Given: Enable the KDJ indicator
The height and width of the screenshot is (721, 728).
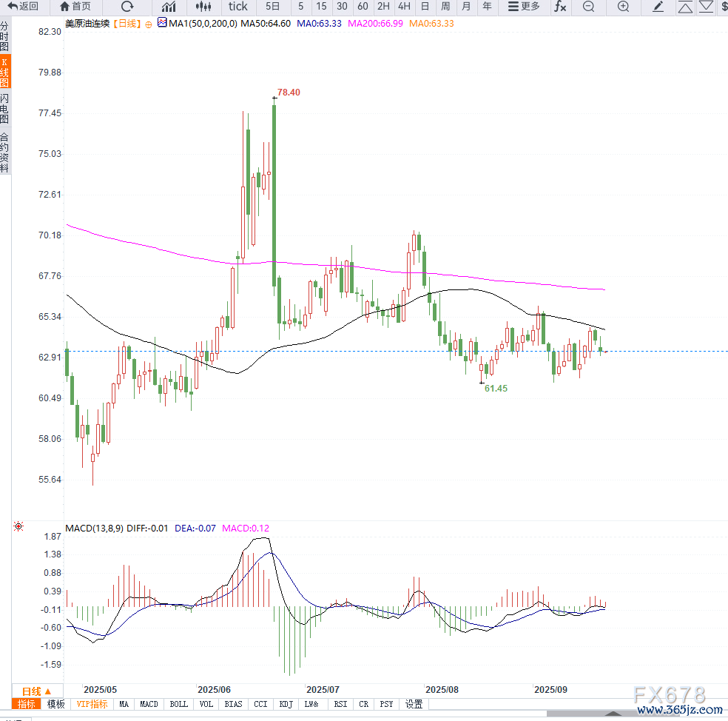Looking at the screenshot, I should coord(286,704).
